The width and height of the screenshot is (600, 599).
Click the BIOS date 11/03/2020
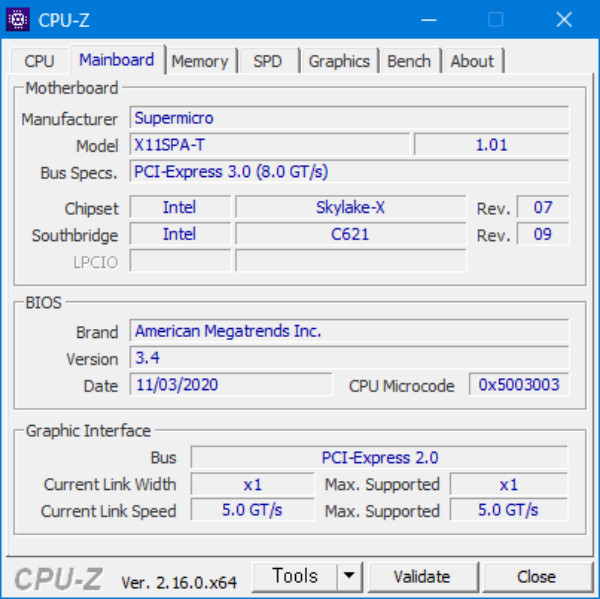pyautogui.click(x=231, y=384)
